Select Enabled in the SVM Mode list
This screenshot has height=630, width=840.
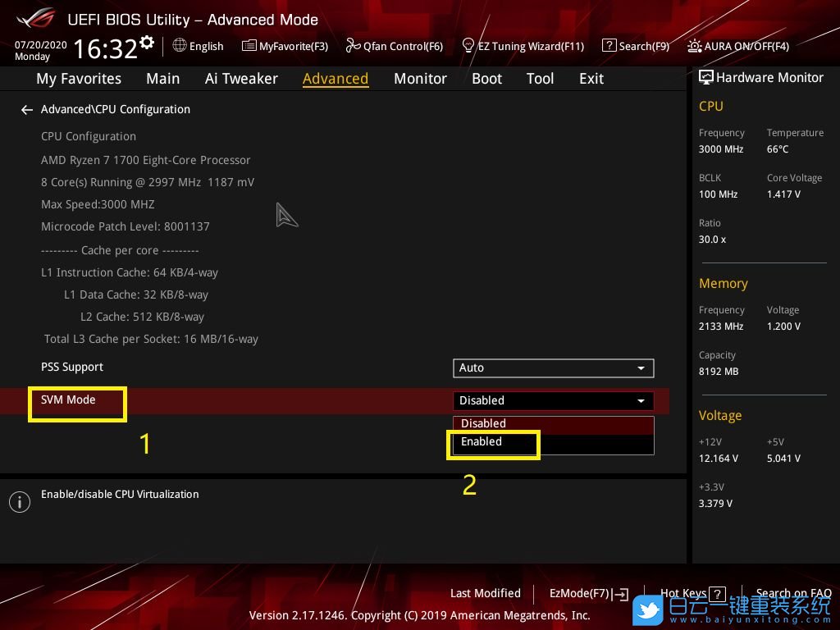click(x=482, y=442)
